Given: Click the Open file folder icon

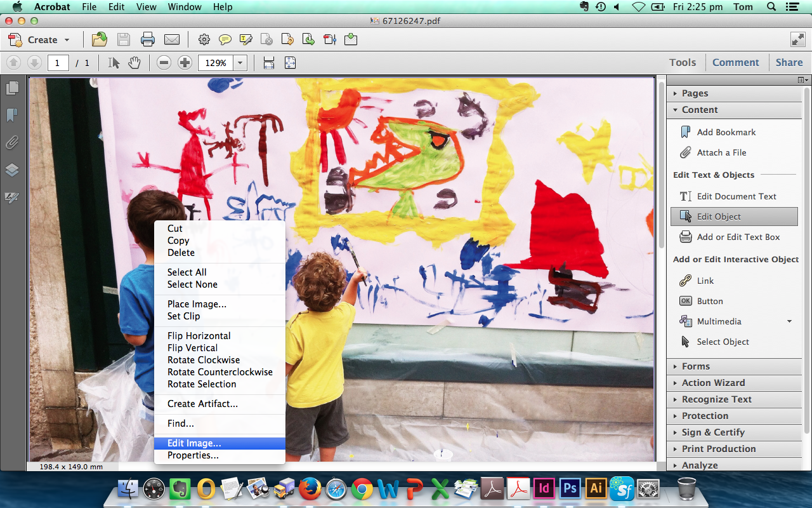Looking at the screenshot, I should 100,39.
